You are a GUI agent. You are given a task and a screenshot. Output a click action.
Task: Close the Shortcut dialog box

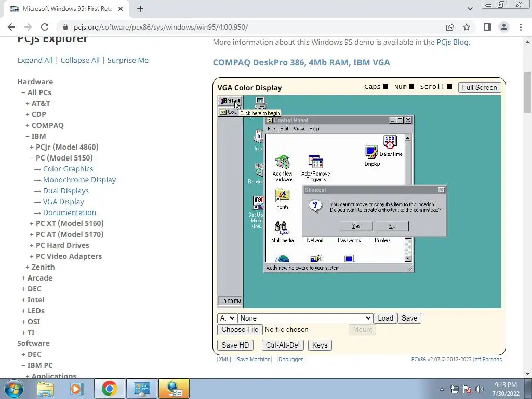[x=441, y=190]
